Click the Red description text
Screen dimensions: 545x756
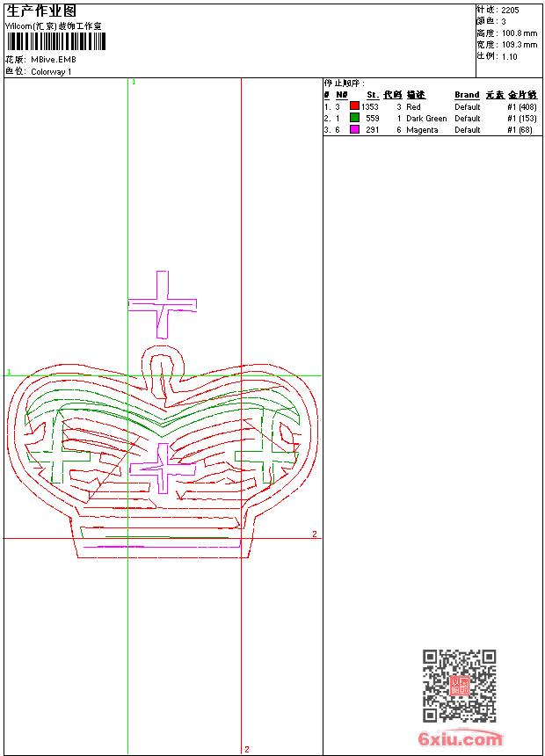[413, 107]
